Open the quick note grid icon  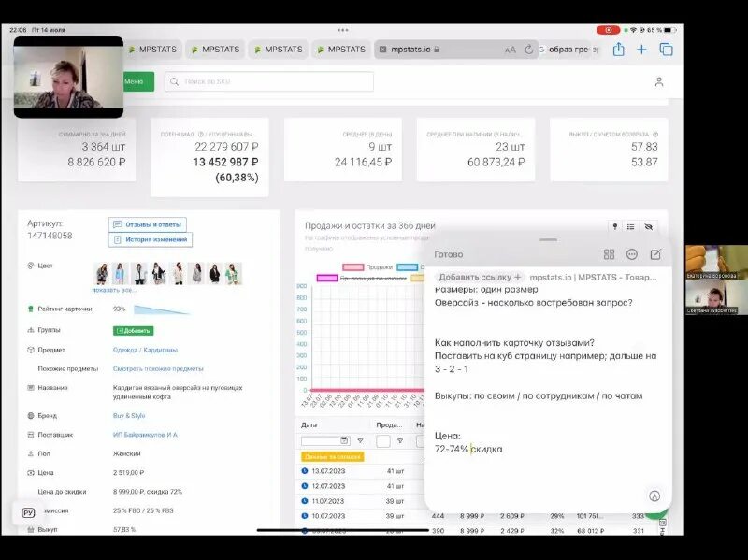pyautogui.click(x=610, y=254)
